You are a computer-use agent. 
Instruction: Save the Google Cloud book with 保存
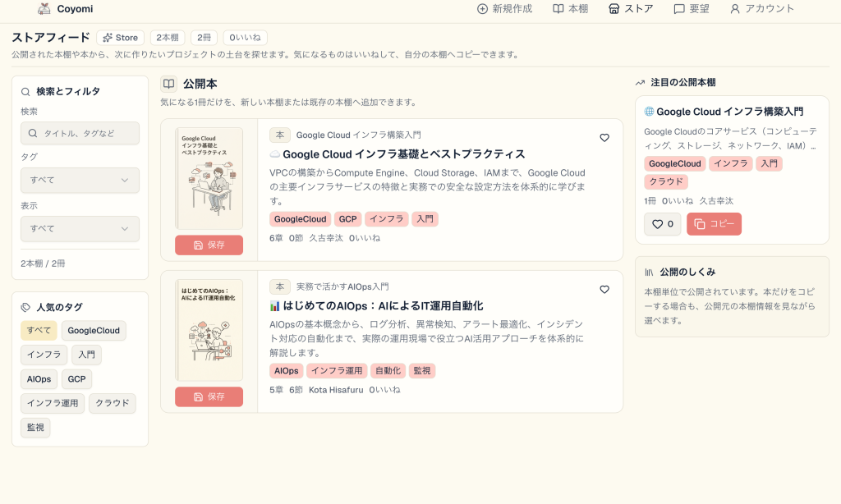(209, 245)
